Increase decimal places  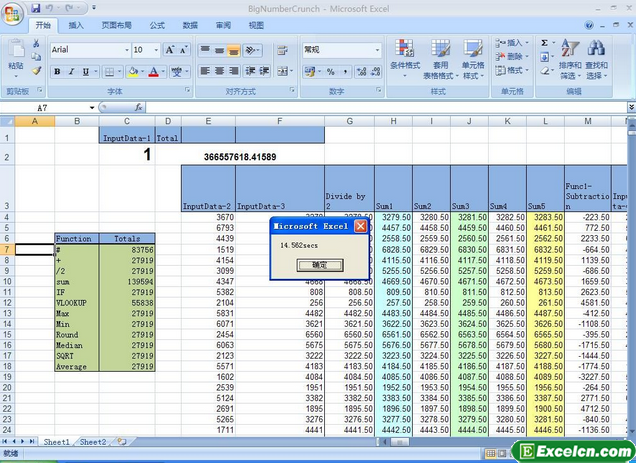point(361,72)
